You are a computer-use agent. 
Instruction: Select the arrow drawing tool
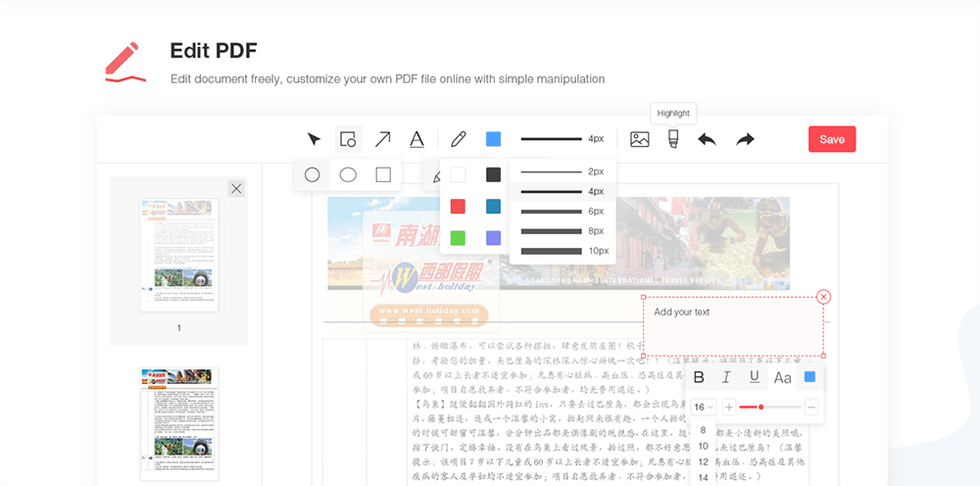click(382, 139)
